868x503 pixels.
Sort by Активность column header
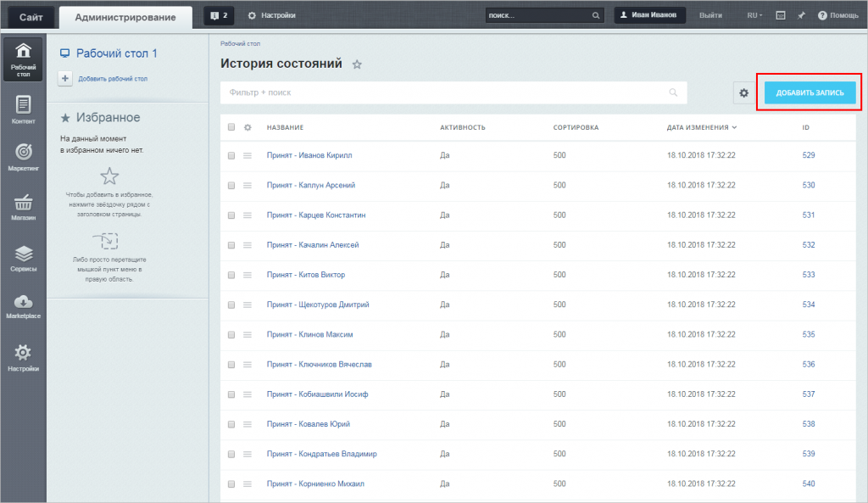(463, 127)
